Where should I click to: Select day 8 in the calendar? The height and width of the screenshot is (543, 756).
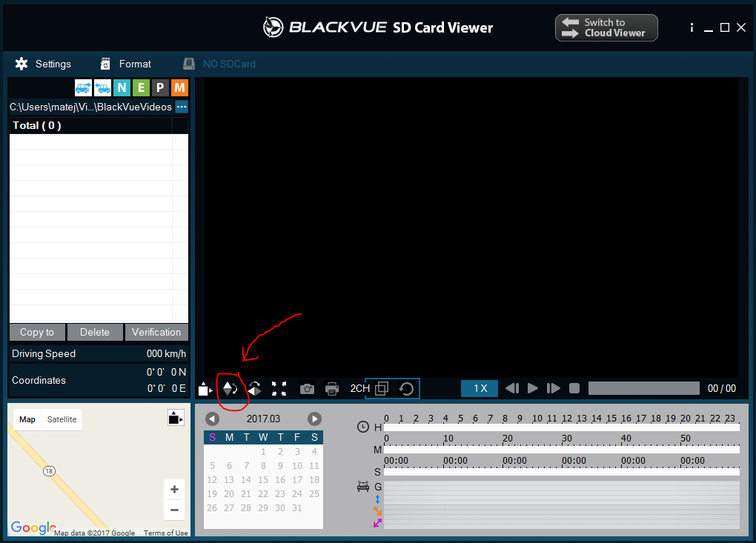click(x=263, y=466)
